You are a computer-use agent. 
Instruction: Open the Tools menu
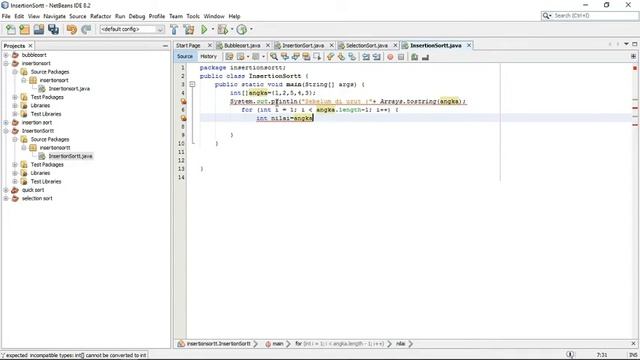tap(193, 16)
